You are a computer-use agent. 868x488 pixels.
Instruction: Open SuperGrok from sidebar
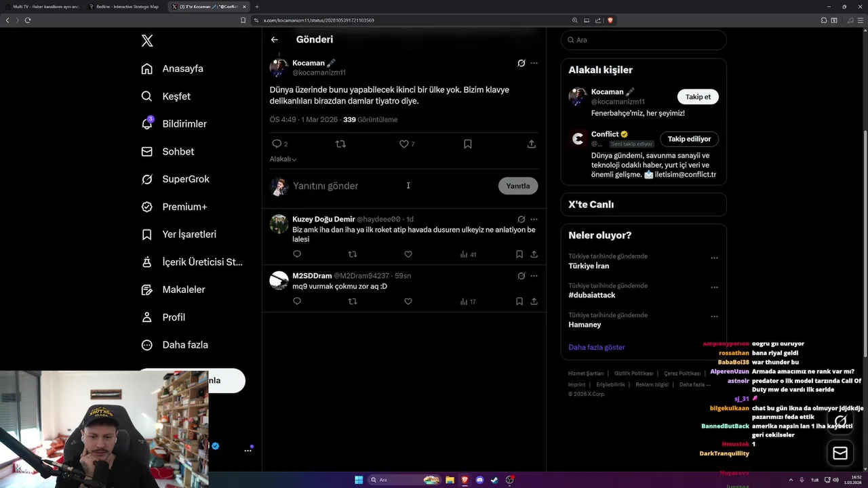coord(176,180)
